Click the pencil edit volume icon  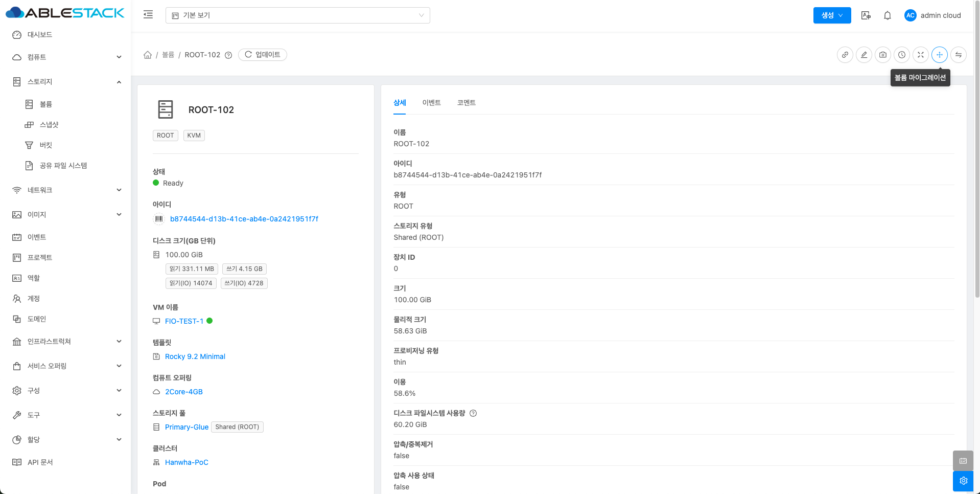point(864,55)
